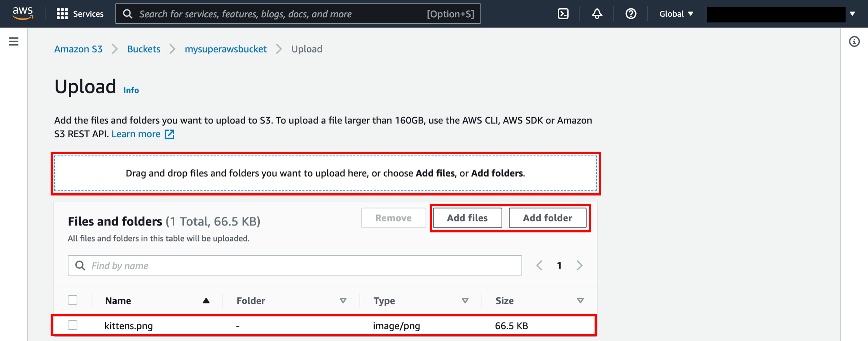
Task: Focus the Find by name search field
Action: 295,265
